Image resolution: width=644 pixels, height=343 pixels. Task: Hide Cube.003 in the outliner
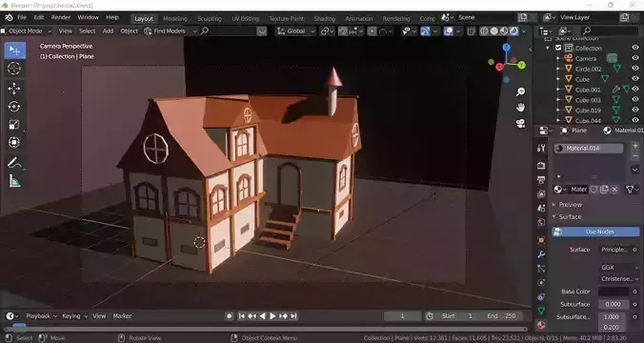tap(635, 99)
